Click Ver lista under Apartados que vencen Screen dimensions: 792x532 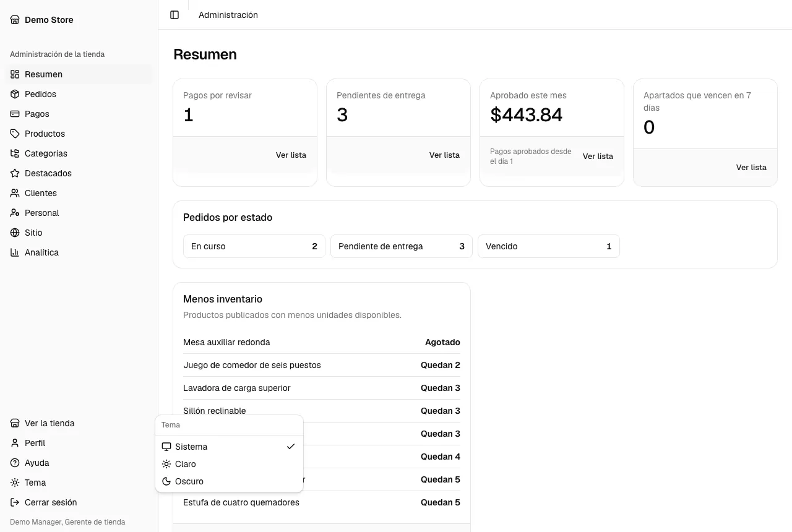point(751,168)
